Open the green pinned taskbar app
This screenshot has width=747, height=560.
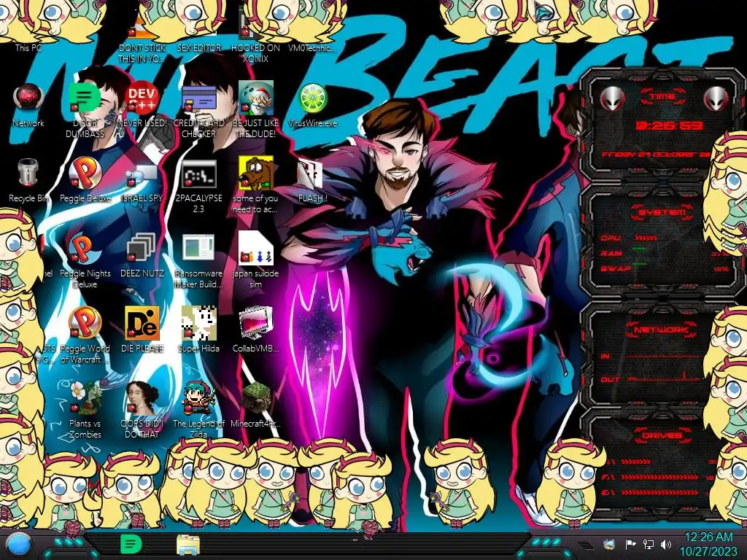pos(131,544)
